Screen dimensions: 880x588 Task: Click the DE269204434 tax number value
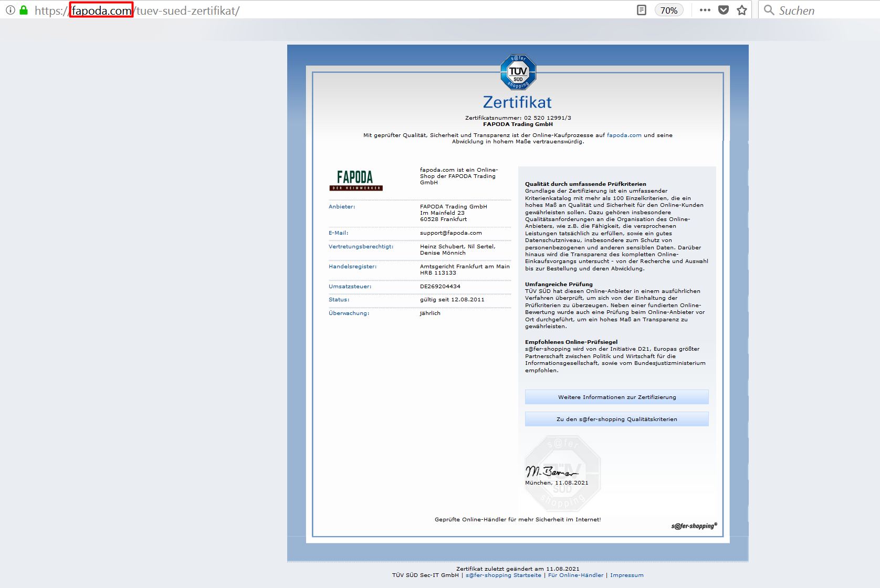point(440,287)
